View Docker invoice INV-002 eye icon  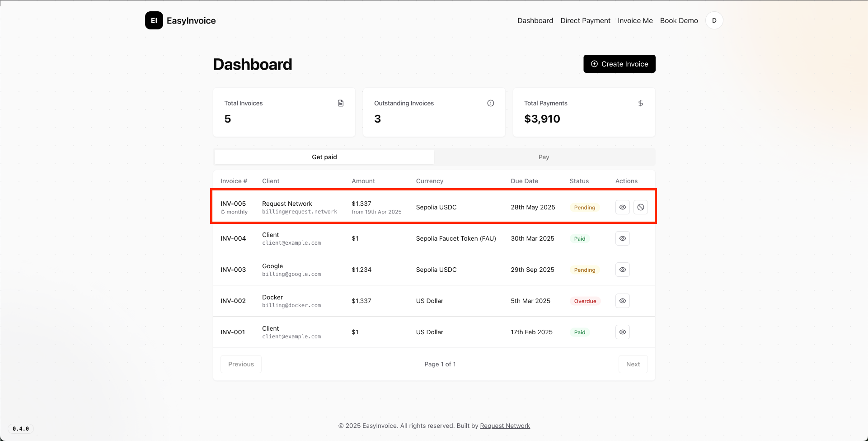click(x=622, y=301)
